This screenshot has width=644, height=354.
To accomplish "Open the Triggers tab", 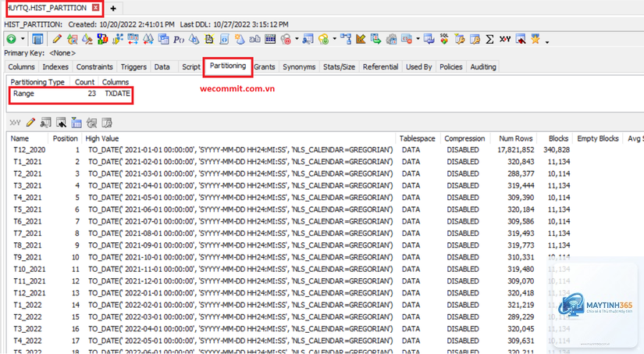I will point(133,66).
